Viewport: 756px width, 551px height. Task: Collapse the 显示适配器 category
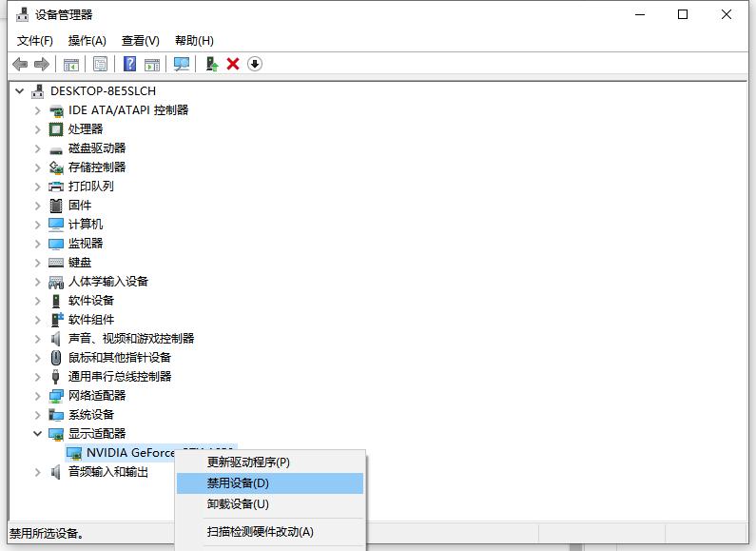[x=38, y=434]
